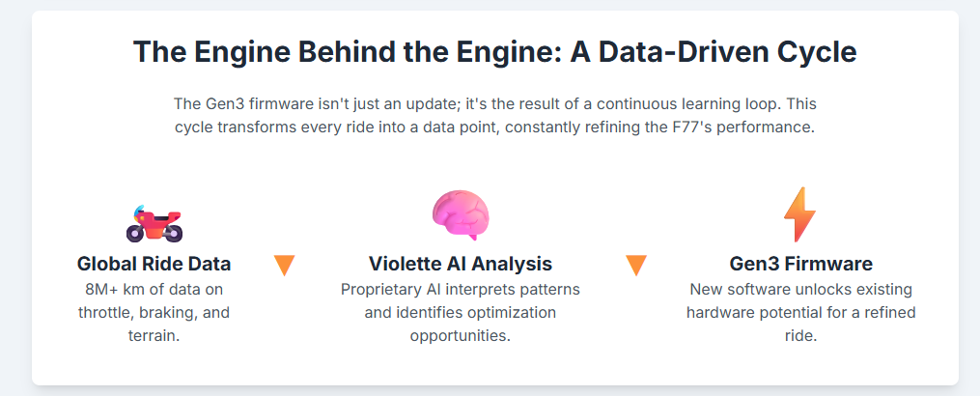Select the "Violette AI Analysis" title
This screenshot has height=396, width=980.
tap(461, 264)
